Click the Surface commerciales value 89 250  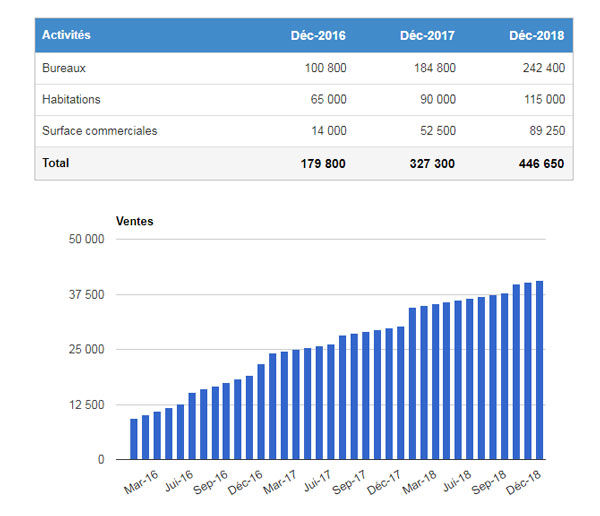coord(547,131)
